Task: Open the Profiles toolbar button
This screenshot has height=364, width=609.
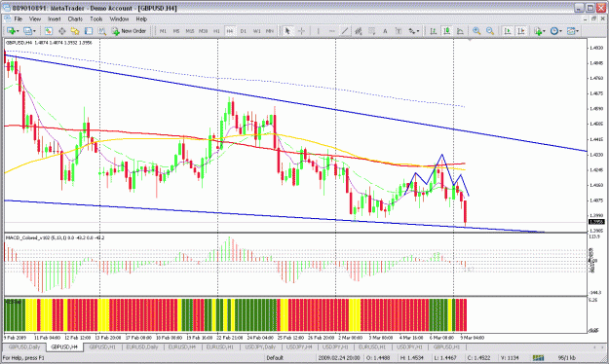Action: pos(27,31)
